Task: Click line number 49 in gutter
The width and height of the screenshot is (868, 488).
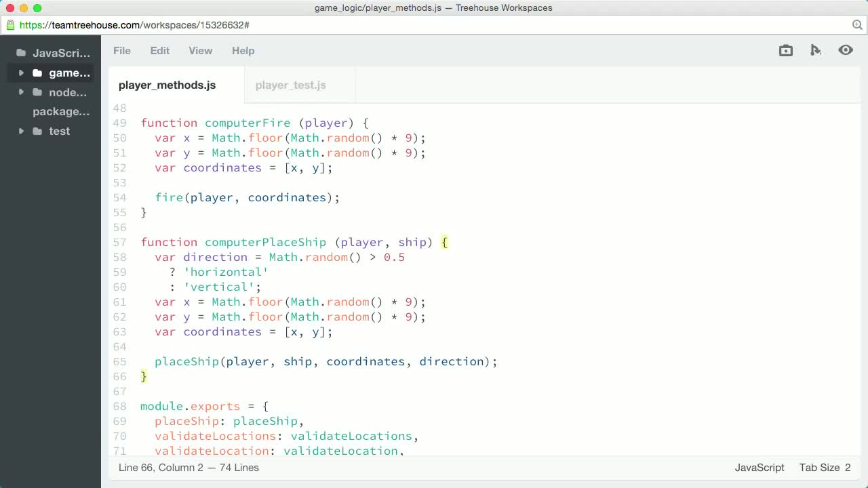Action: pos(119,123)
